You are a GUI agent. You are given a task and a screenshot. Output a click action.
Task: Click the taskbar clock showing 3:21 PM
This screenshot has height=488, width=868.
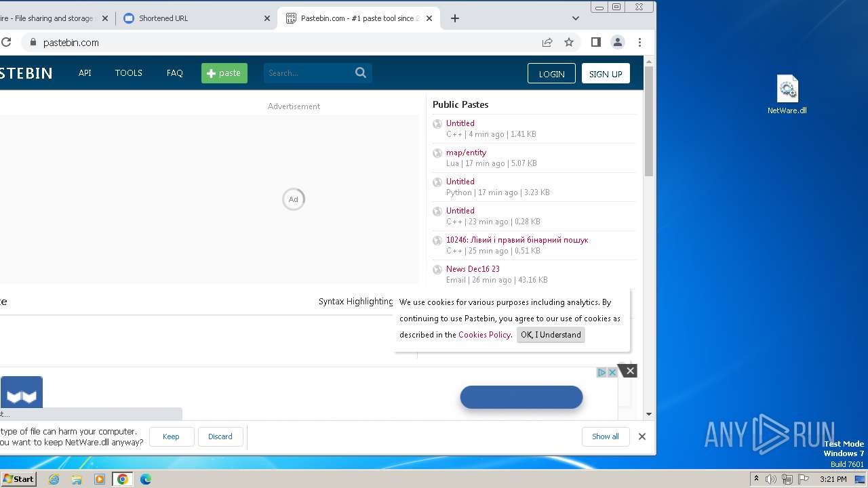833,479
